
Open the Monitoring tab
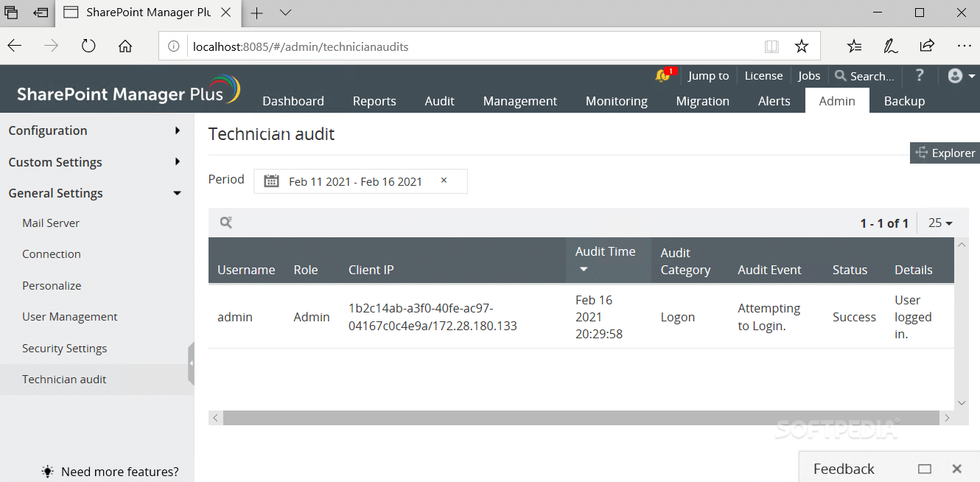617,101
